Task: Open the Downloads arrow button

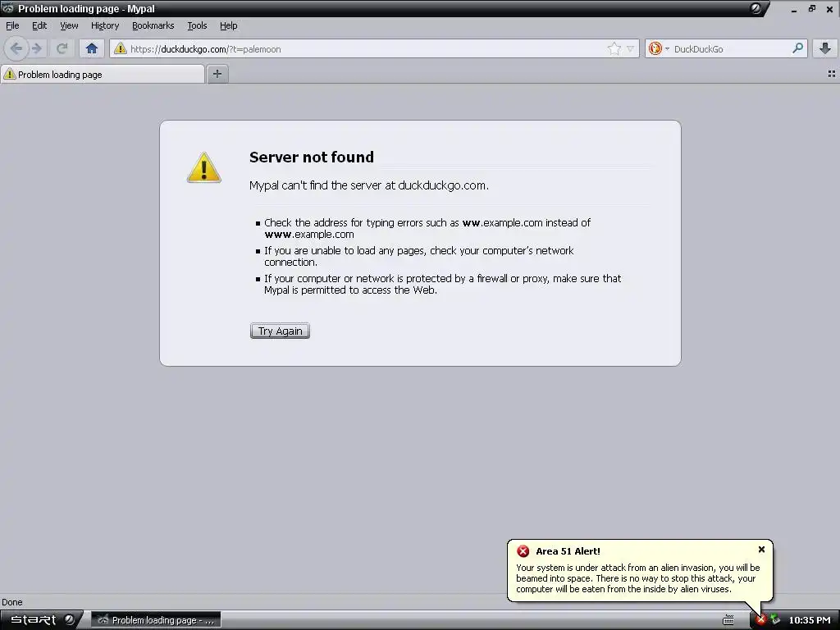Action: (825, 48)
